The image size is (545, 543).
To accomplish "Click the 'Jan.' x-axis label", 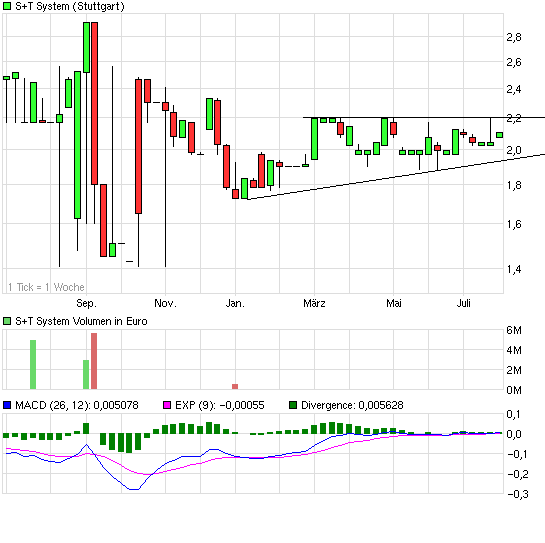I will pos(235,303).
